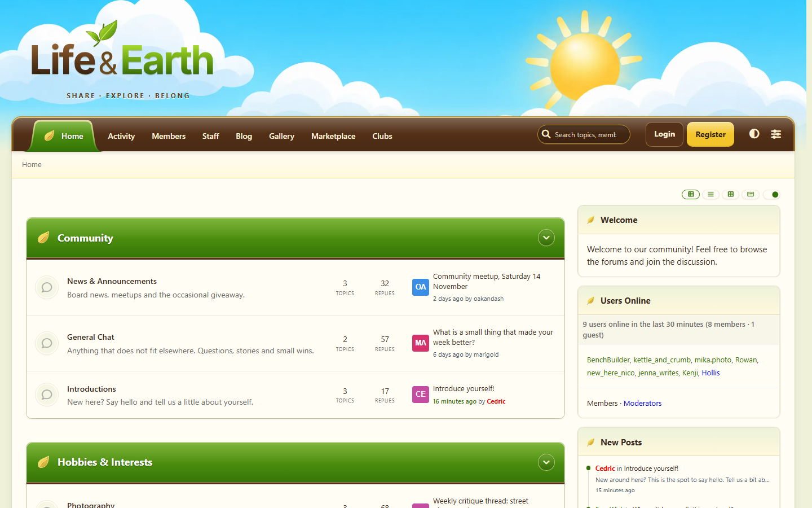Click the Home breadcrumb link
The image size is (812, 508).
pyautogui.click(x=32, y=164)
